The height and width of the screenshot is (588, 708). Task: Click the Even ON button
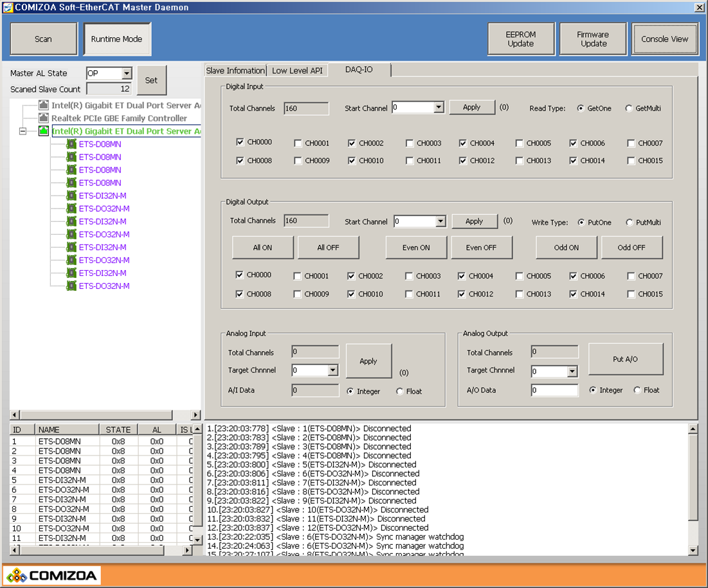pos(416,248)
